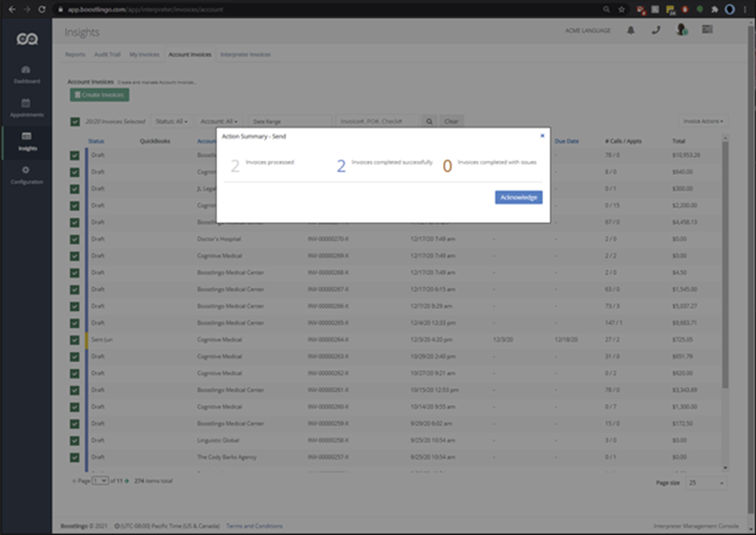756x535 pixels.
Task: Expand the Account: All filter dropdown
Action: click(218, 121)
